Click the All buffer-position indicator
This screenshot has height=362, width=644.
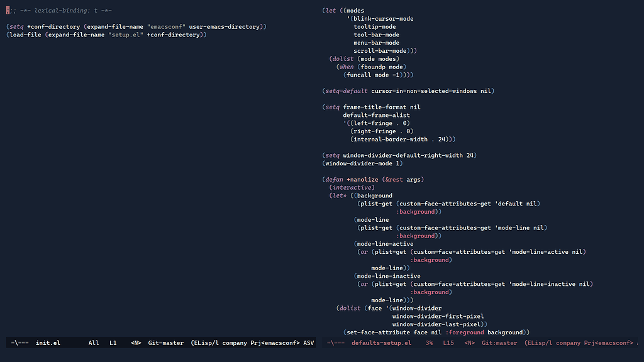tap(93, 343)
